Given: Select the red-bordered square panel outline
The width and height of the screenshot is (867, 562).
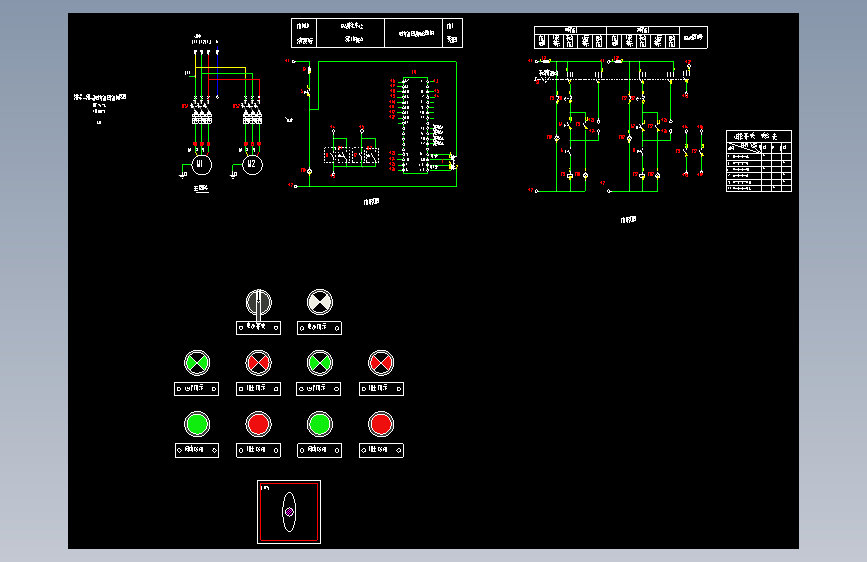Looking at the screenshot, I should tap(289, 512).
